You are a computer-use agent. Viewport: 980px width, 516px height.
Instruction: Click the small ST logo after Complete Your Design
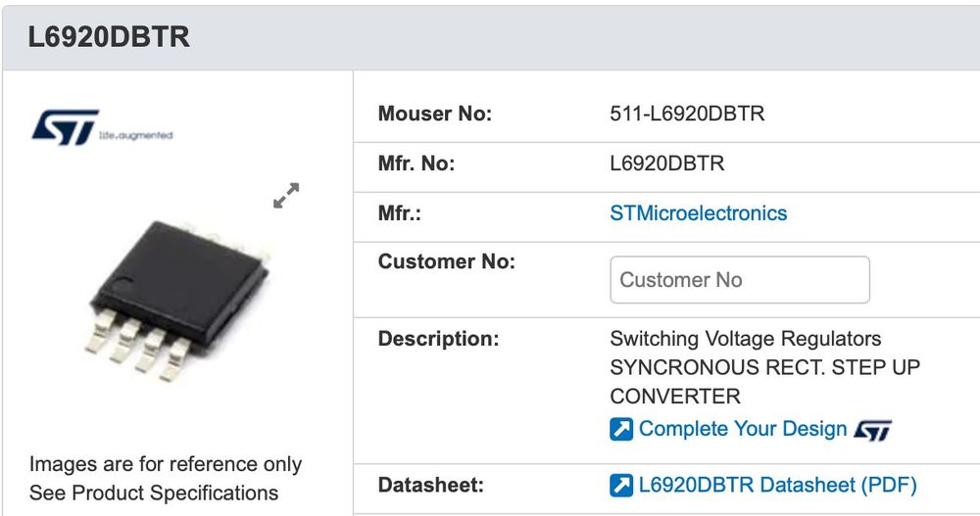873,430
